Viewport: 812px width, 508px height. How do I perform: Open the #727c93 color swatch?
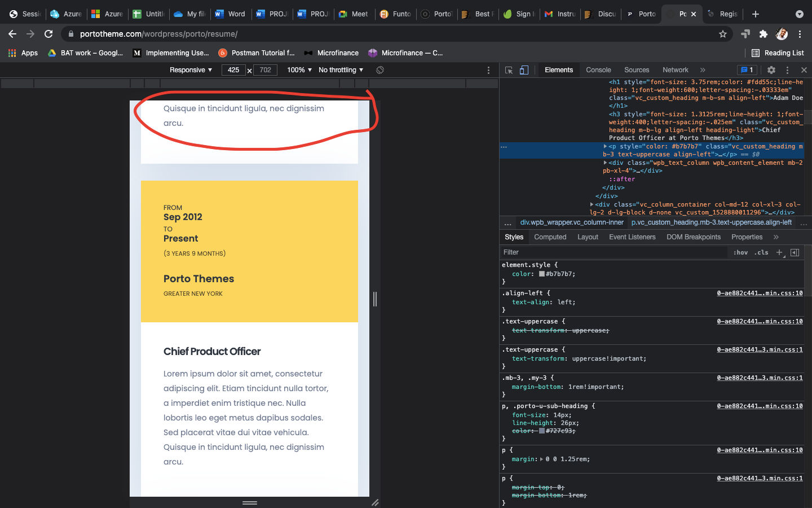542,431
